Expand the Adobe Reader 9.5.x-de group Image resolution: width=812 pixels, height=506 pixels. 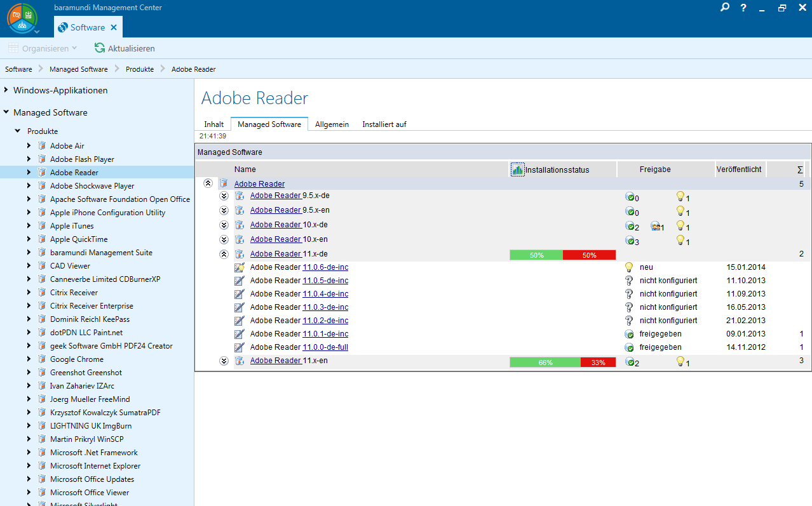(x=224, y=196)
